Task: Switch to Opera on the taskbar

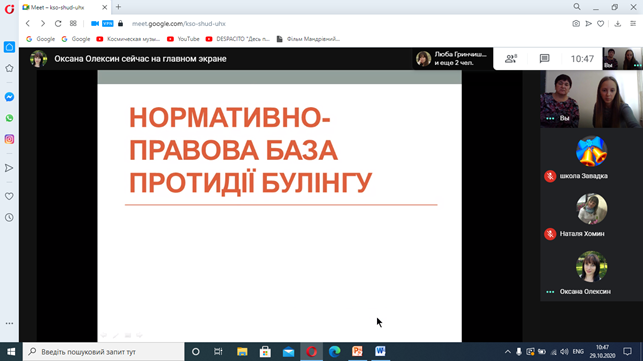Action: (311, 352)
